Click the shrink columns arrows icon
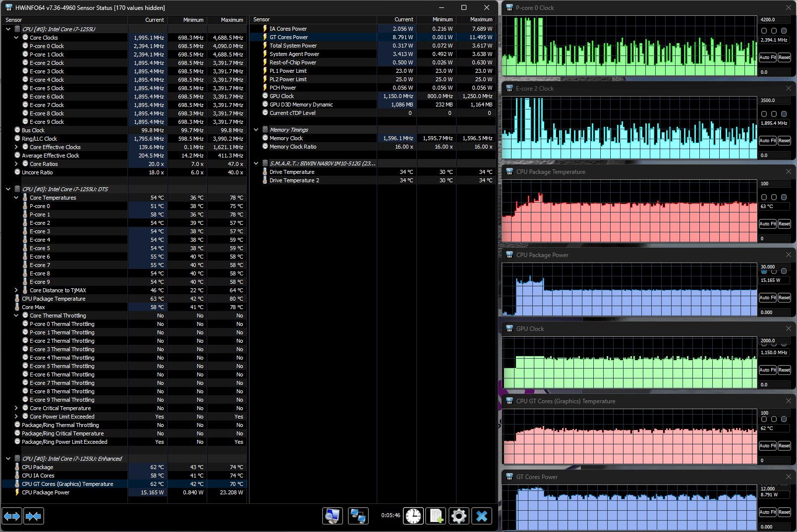Viewport: 797px width, 532px height. pos(34,516)
